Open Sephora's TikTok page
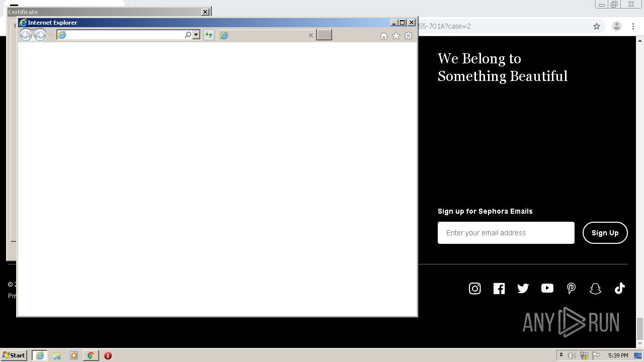Viewport: 644px width, 362px height. coord(619,288)
